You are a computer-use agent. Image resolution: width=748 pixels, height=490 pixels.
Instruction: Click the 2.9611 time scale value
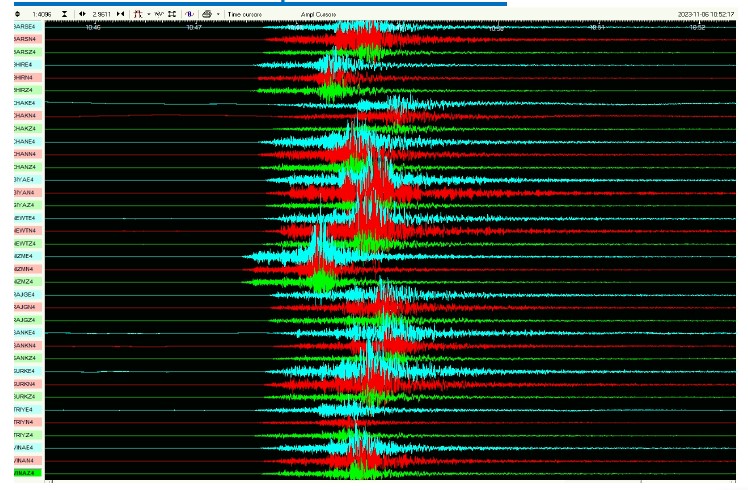[x=101, y=14]
